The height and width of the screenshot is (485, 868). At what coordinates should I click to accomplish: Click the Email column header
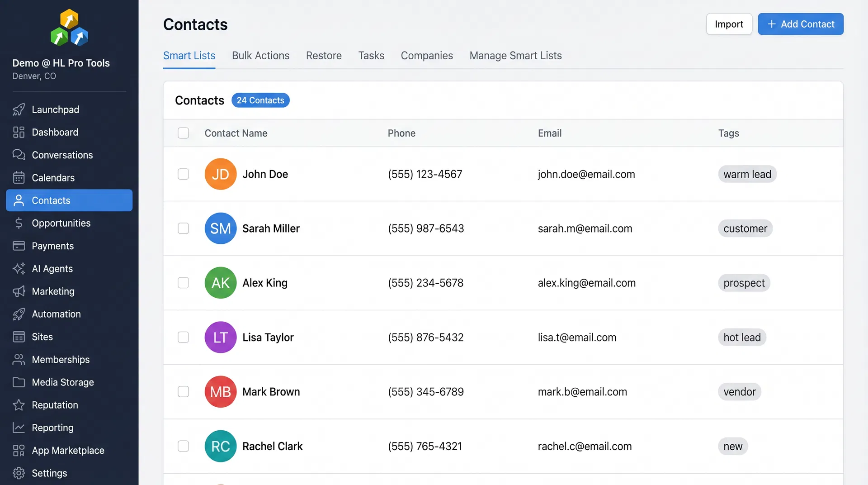pos(550,133)
